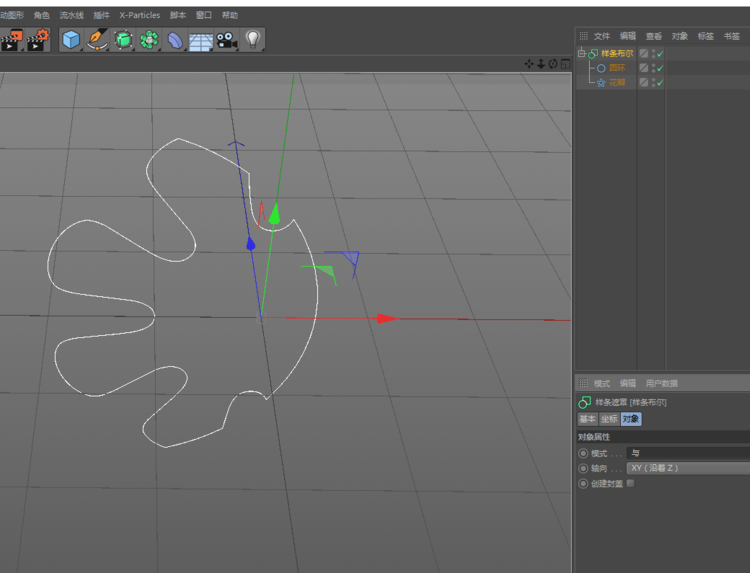Open the Array modeling objects icon

click(x=149, y=40)
